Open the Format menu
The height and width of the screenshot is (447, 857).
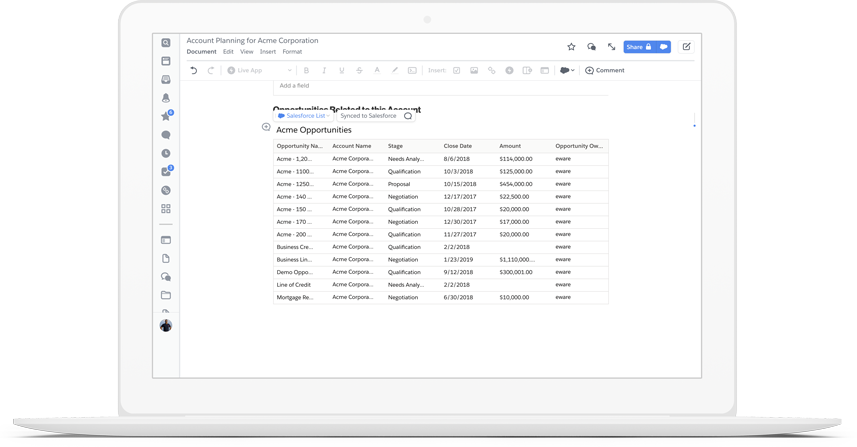(x=292, y=52)
